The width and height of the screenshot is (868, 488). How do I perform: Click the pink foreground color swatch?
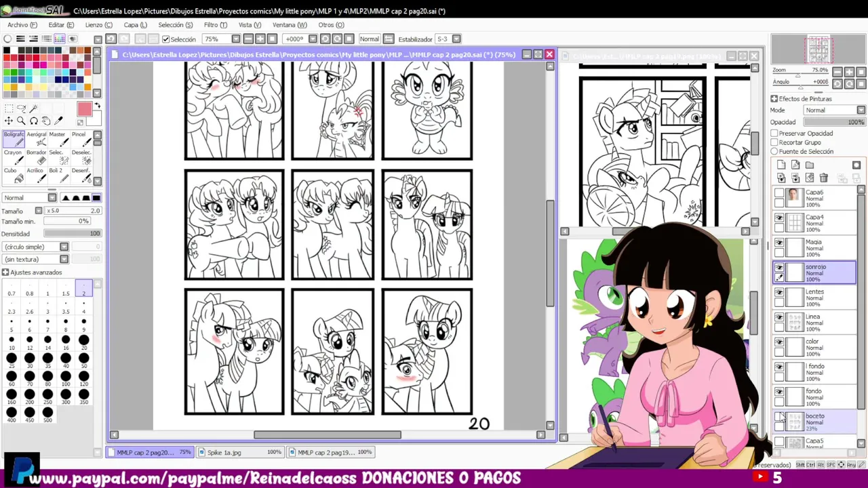pos(84,109)
